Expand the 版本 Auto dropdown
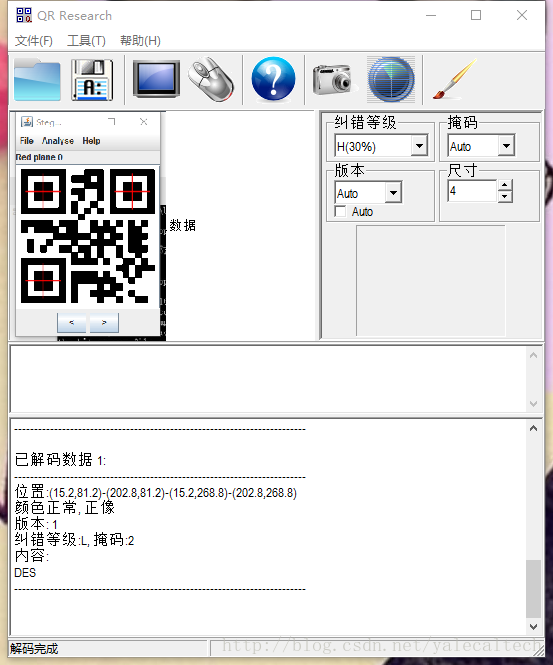553x665 pixels. point(394,193)
